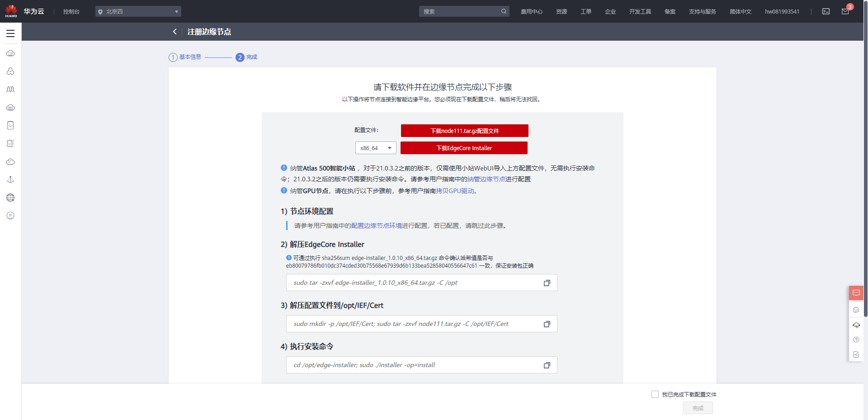
Task: Select the sidebar cloud icon with clock hand
Action: point(10,161)
